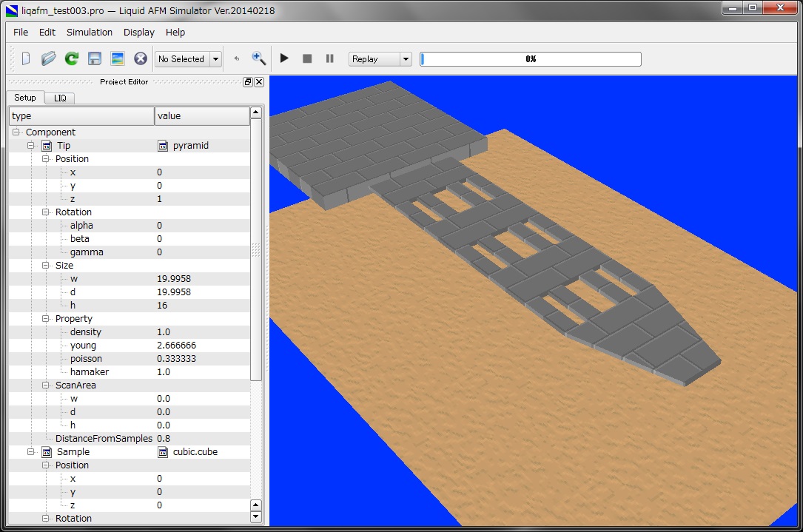Collapse the Property group under Tip
The width and height of the screenshot is (803, 532).
[46, 319]
